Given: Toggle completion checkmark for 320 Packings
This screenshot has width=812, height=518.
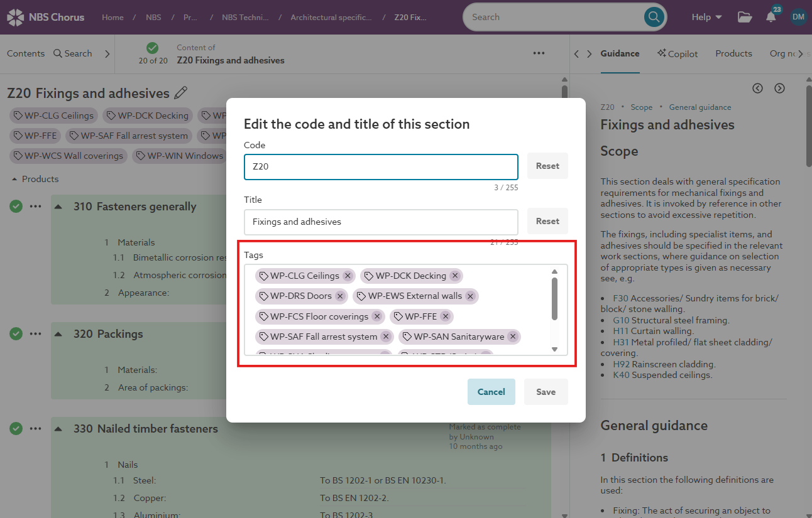Looking at the screenshot, I should (16, 333).
